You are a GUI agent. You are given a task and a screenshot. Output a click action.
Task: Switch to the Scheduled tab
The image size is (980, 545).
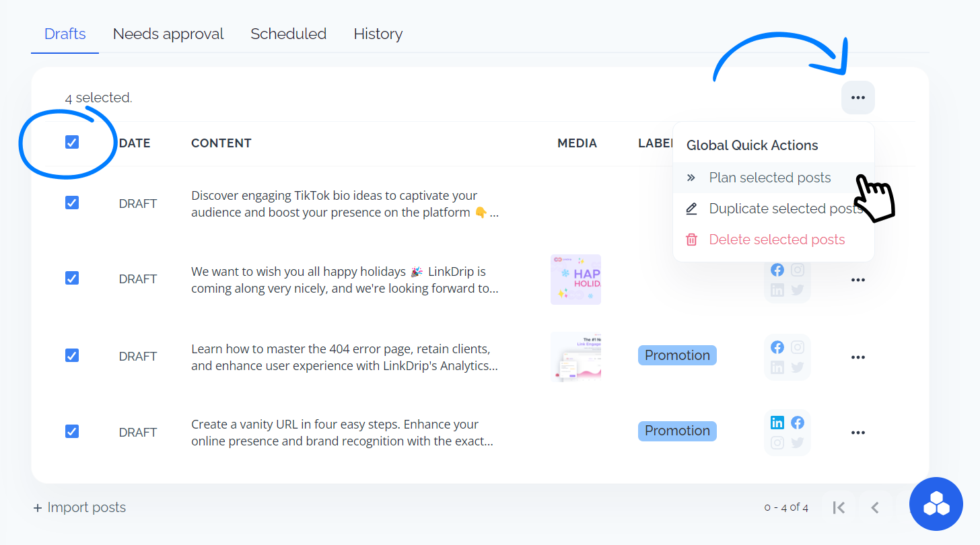pyautogui.click(x=288, y=34)
